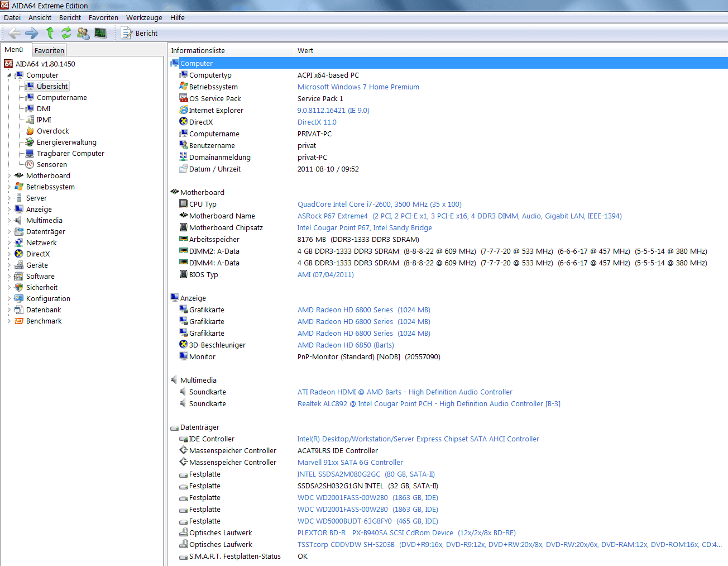Screen dimensions: 728x566
Task: Open the Favoriten menu in the menu bar
Action: point(103,18)
